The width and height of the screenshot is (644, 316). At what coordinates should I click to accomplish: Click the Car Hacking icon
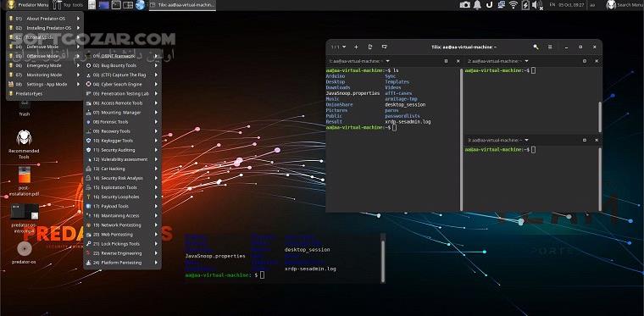tap(88, 169)
